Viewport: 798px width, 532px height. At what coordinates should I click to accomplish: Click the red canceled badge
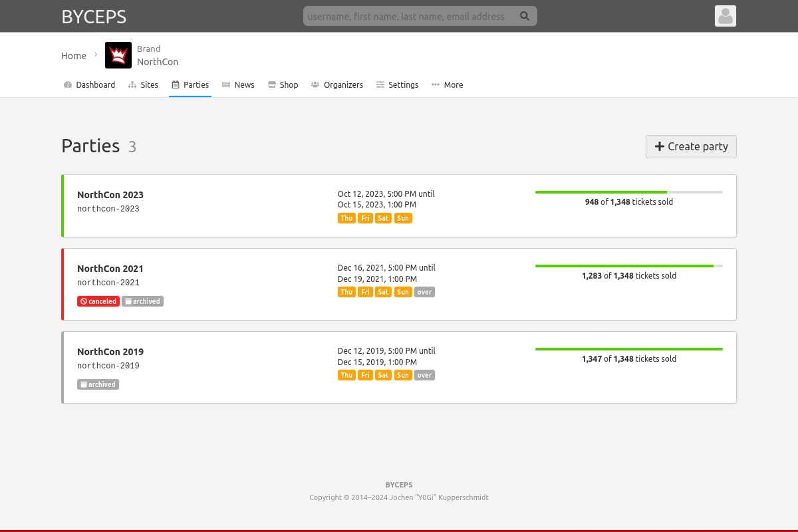[x=98, y=301]
